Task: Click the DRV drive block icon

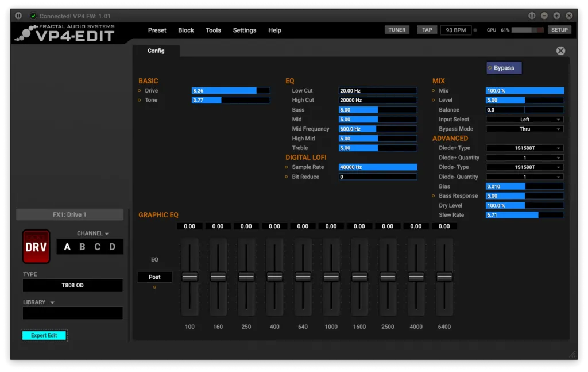Action: coord(36,247)
